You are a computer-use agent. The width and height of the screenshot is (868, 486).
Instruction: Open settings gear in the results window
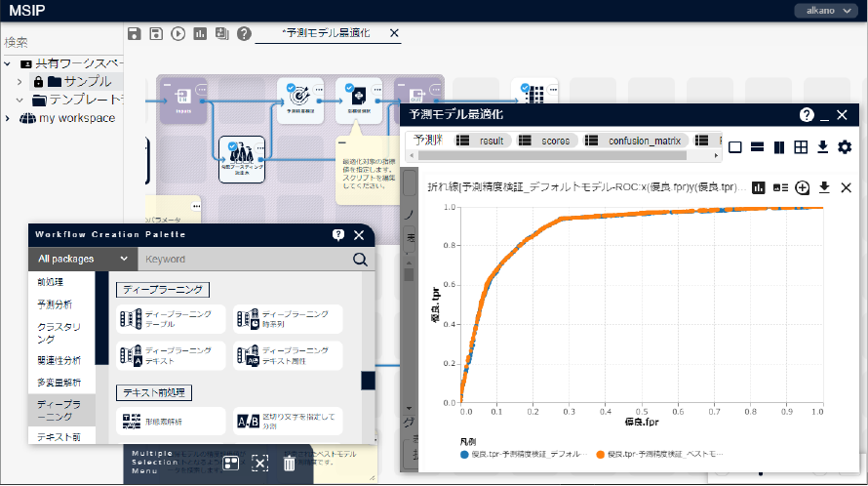[845, 147]
